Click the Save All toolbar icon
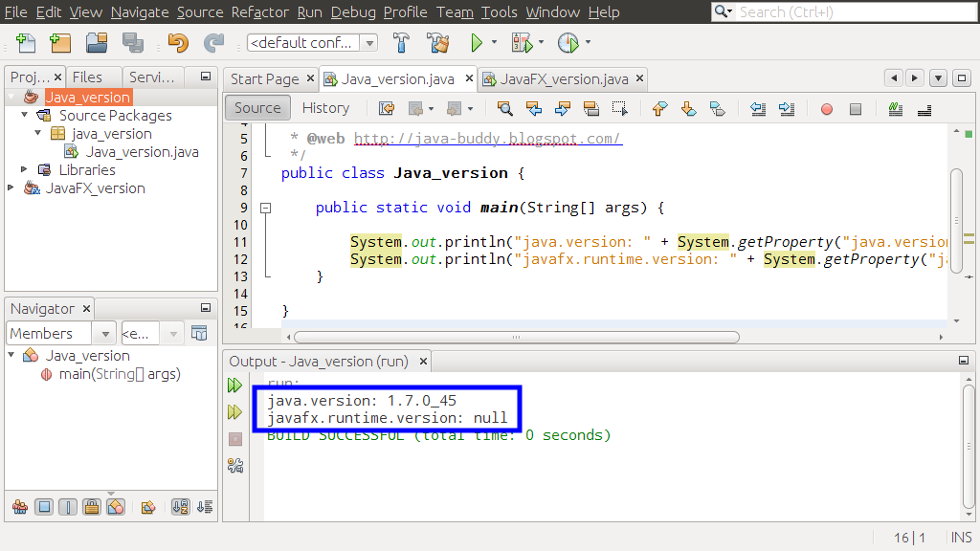 coord(132,42)
